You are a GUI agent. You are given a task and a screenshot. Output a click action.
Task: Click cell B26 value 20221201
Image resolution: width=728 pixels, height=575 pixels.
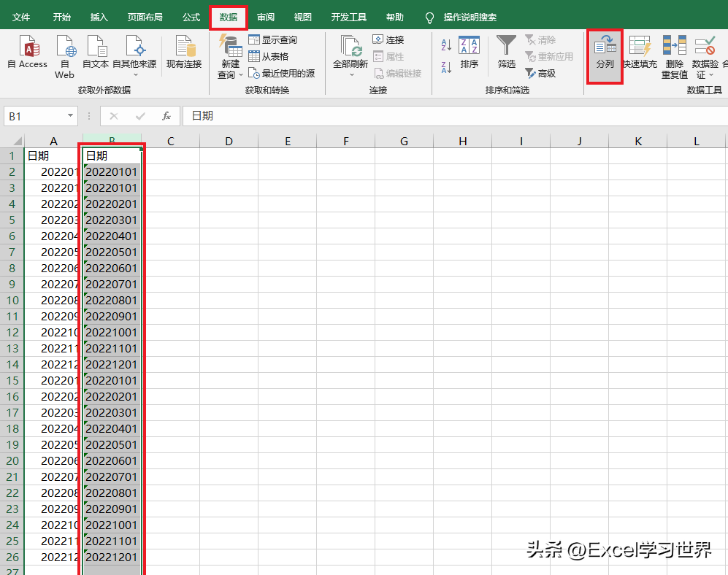click(x=112, y=557)
